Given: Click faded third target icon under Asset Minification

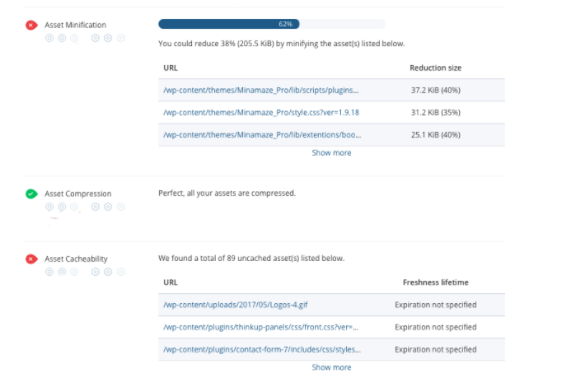Looking at the screenshot, I should 74,38.
